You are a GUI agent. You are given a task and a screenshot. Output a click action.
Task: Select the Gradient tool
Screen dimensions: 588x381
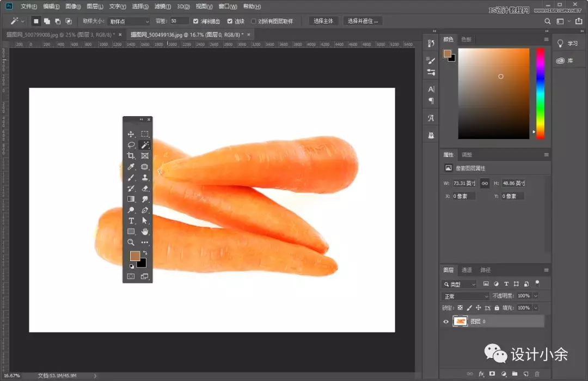[131, 199]
